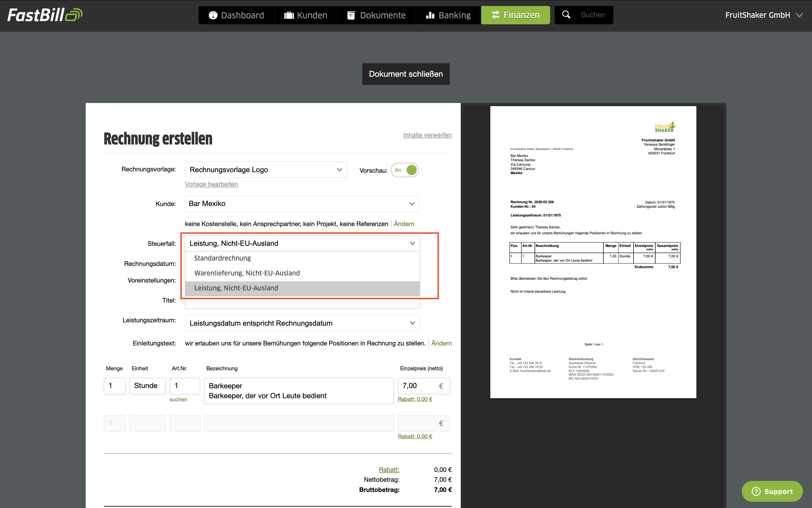
Task: Click Vorlage bearbeiten link
Action: point(211,184)
